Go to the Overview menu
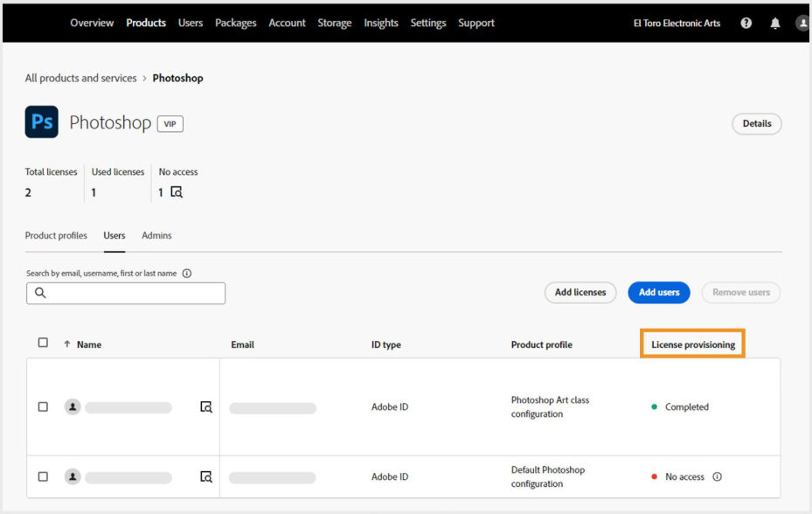 [x=92, y=23]
